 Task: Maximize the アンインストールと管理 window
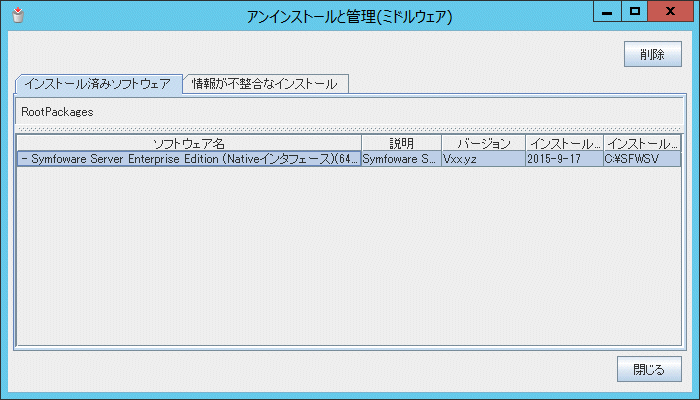click(634, 12)
